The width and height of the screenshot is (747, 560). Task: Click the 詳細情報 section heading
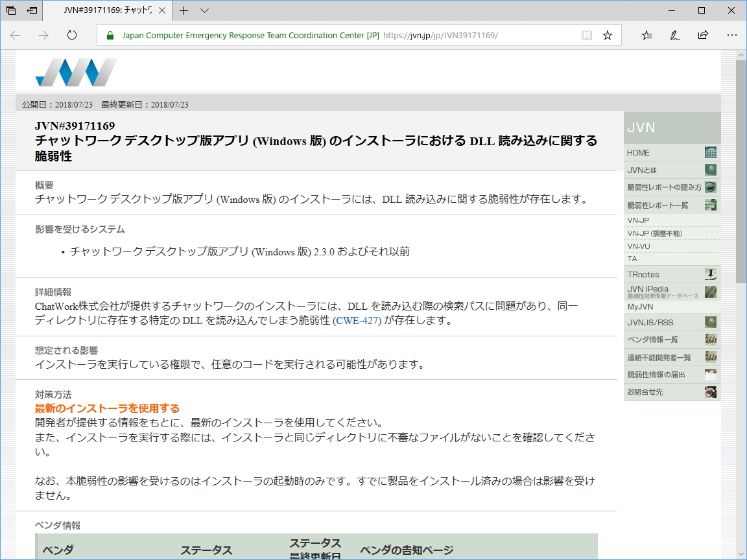[x=53, y=292]
